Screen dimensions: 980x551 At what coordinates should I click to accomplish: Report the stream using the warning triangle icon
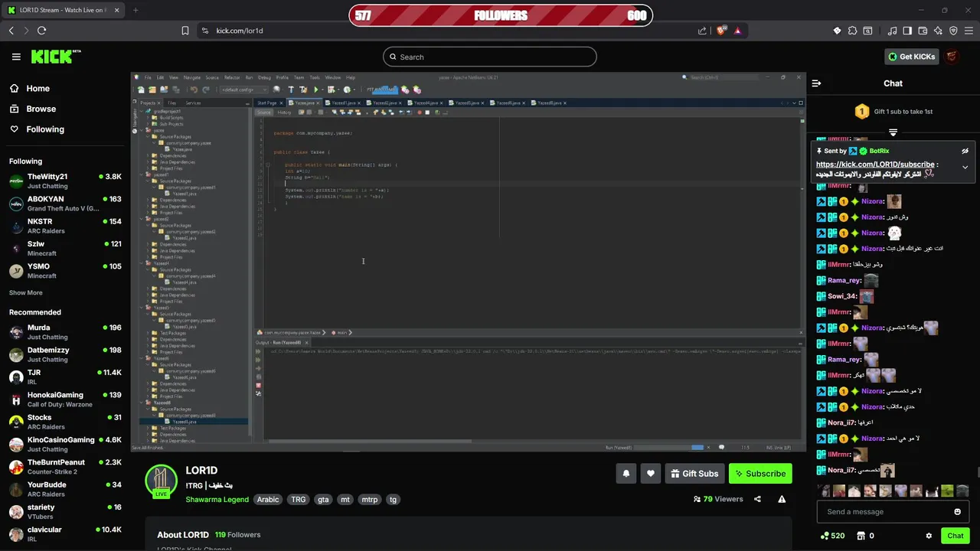[x=782, y=499]
